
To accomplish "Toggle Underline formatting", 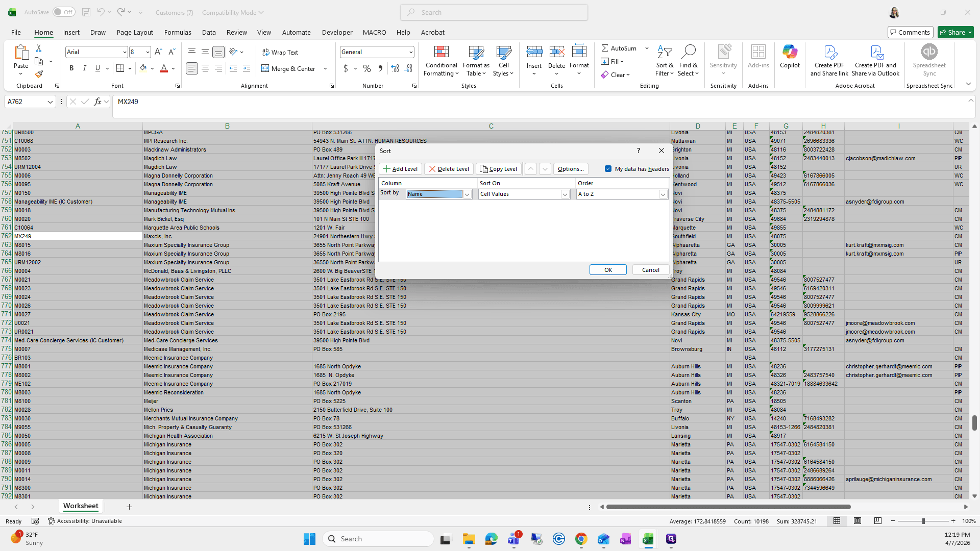I will (97, 68).
